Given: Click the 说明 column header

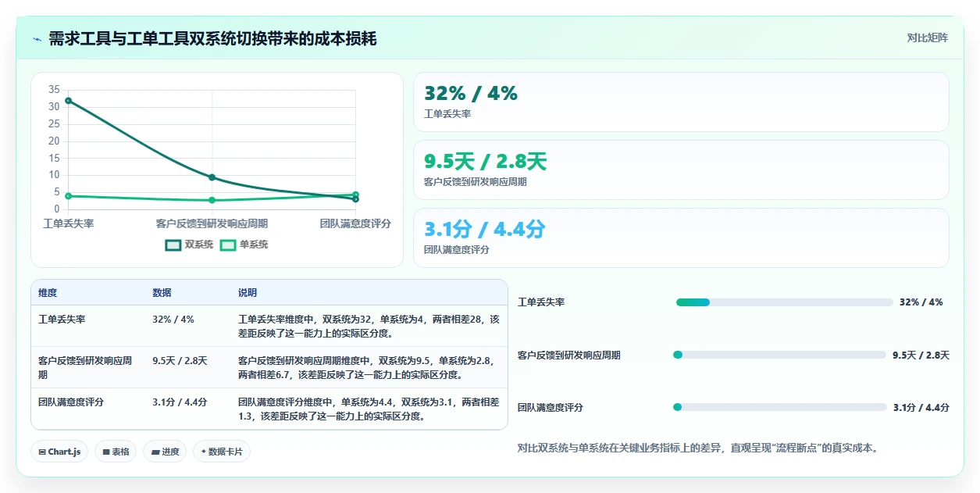Looking at the screenshot, I should pos(248,293).
